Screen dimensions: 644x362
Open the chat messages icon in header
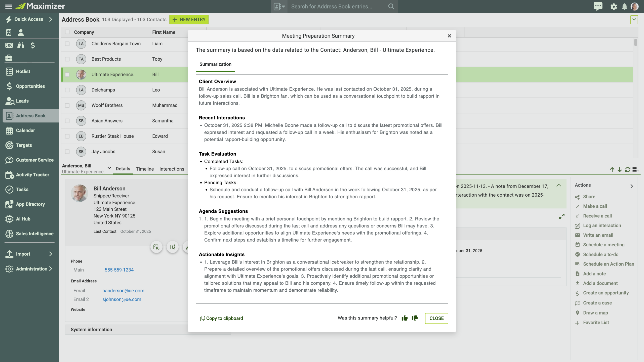pos(598,6)
